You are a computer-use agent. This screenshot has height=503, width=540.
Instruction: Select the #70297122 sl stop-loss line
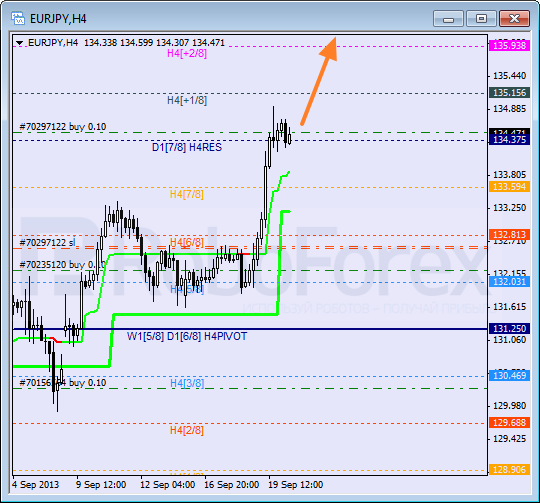click(47, 243)
